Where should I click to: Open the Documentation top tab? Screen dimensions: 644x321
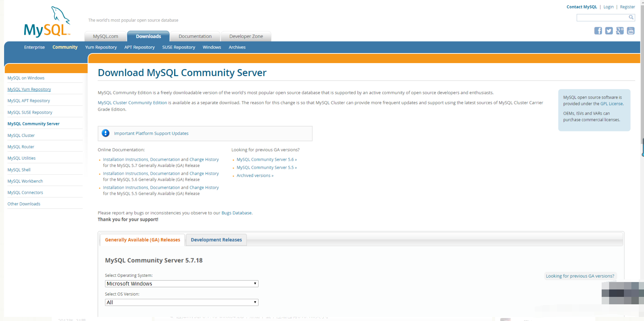point(195,36)
